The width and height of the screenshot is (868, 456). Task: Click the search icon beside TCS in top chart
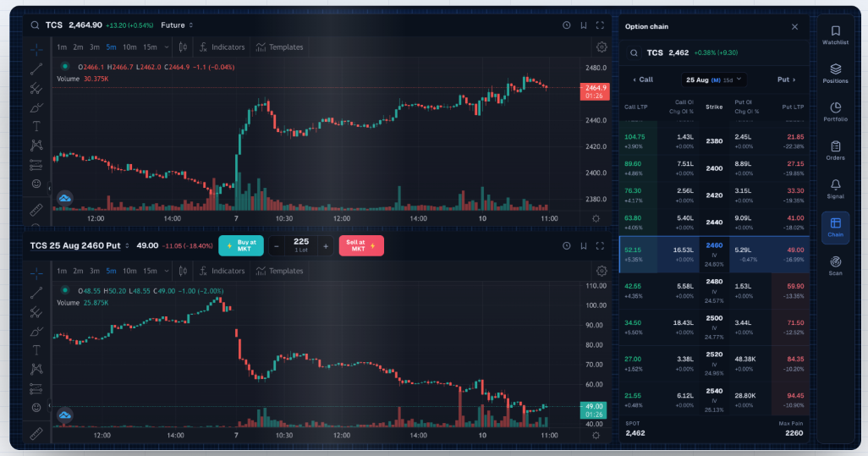click(35, 25)
